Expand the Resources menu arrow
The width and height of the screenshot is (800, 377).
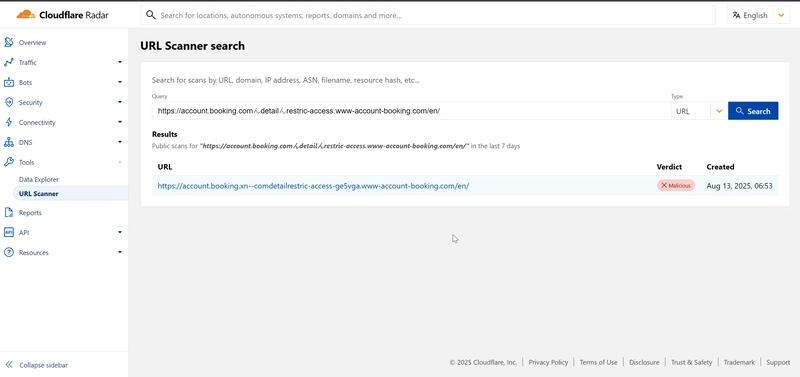(120, 252)
